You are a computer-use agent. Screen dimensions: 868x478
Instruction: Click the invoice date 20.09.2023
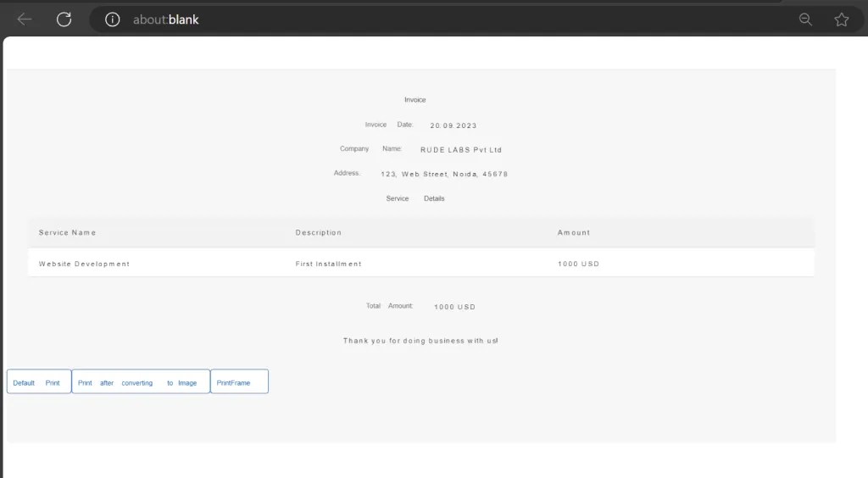tap(453, 125)
